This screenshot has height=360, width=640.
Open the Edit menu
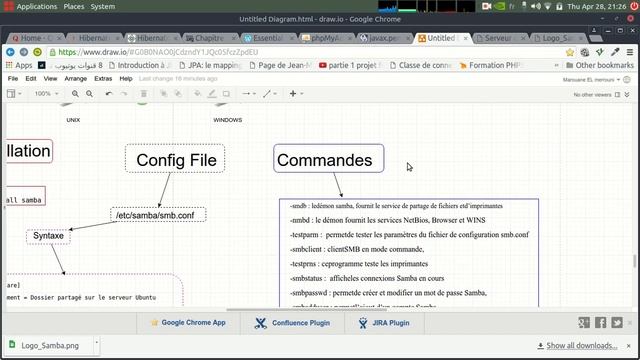pyautogui.click(x=31, y=78)
